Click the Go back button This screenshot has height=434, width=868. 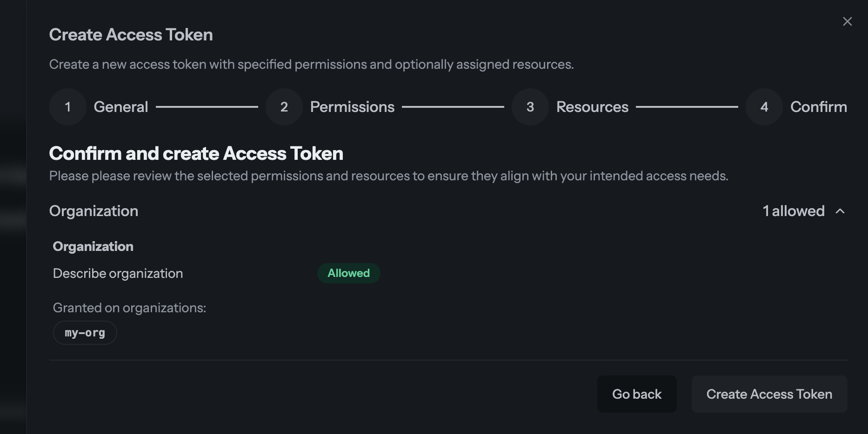[x=637, y=394]
